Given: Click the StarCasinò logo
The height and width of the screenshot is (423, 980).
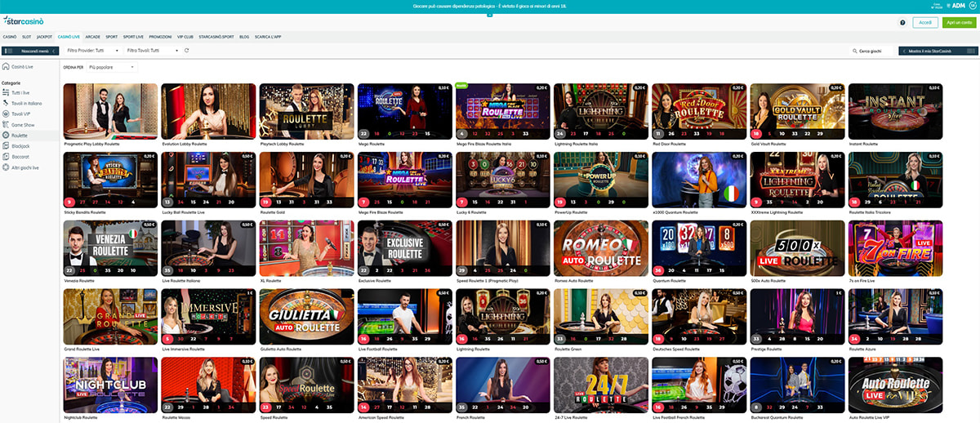Looking at the screenshot, I should pos(24,19).
